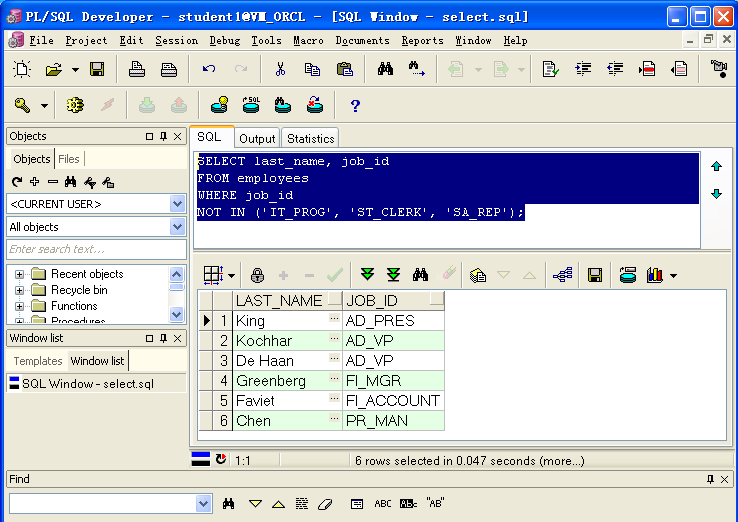Open the All objects filter dropdown

click(x=177, y=227)
